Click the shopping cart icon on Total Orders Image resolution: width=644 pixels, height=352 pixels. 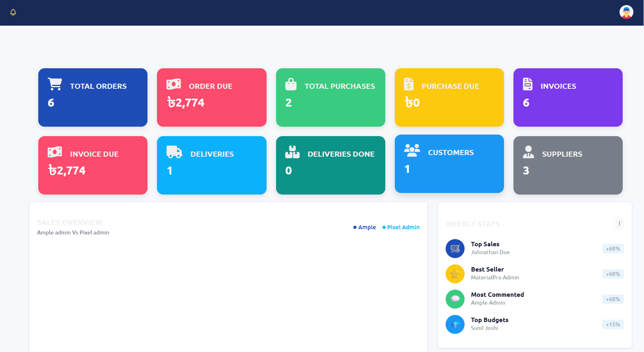click(55, 84)
